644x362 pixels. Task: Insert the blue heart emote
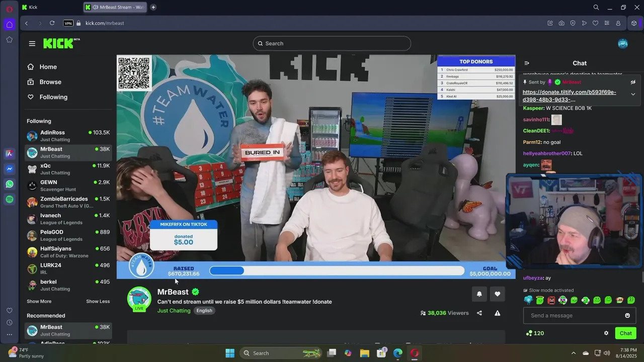(x=528, y=300)
